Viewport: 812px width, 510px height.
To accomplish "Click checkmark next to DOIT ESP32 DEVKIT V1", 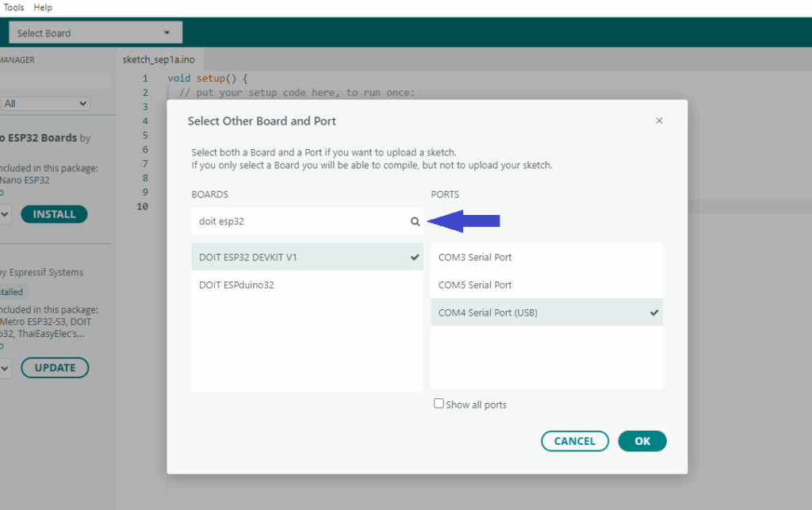I will point(415,257).
